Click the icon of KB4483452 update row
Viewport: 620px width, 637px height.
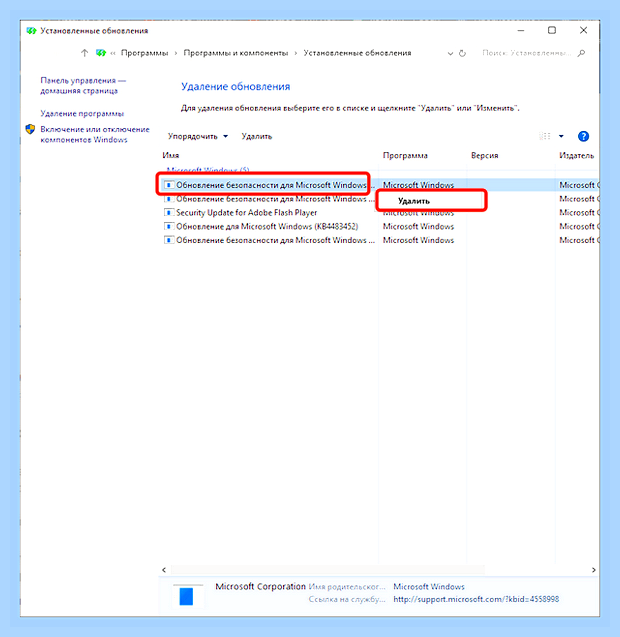click(169, 226)
